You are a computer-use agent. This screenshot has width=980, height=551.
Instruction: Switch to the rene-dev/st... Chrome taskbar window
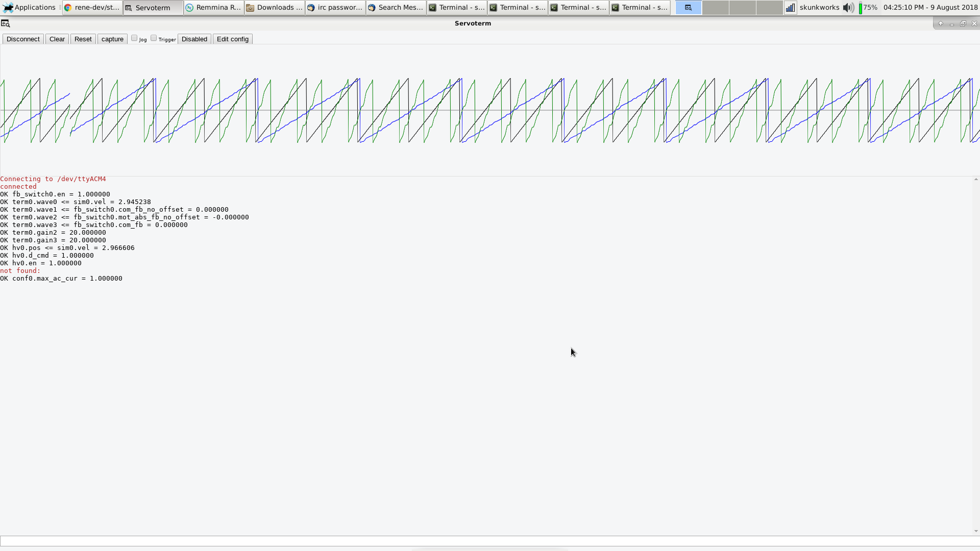(92, 8)
